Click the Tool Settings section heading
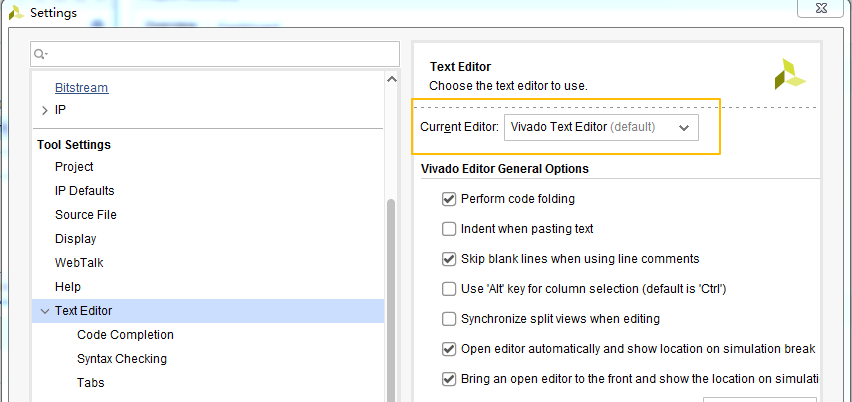The width and height of the screenshot is (852, 402). tap(74, 145)
